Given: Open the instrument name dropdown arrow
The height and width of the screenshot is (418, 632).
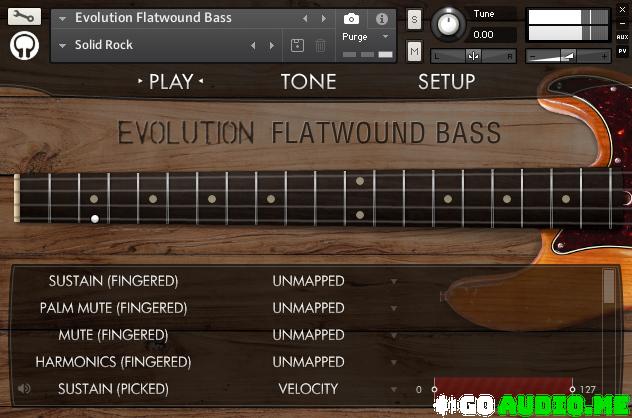Looking at the screenshot, I should pos(62,19).
